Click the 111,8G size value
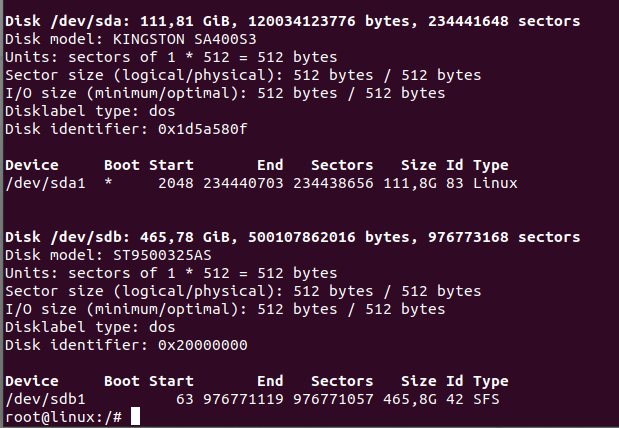Image resolution: width=619 pixels, height=428 pixels. [x=410, y=184]
